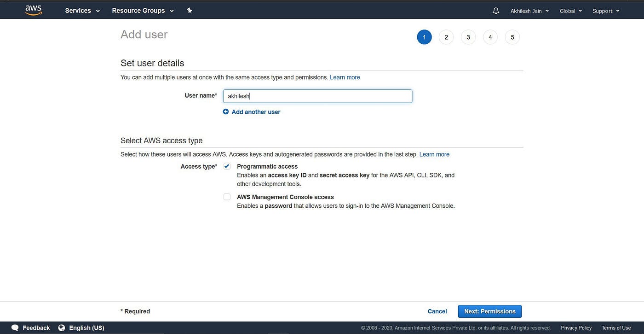The width and height of the screenshot is (644, 334).
Task: Click the Feedback text in footer
Action: (x=36, y=328)
